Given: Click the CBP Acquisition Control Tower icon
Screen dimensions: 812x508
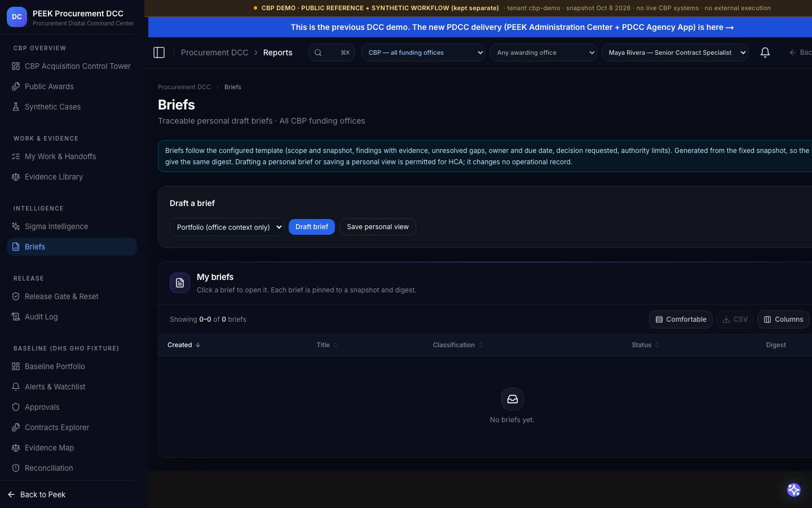Looking at the screenshot, I should 16,66.
